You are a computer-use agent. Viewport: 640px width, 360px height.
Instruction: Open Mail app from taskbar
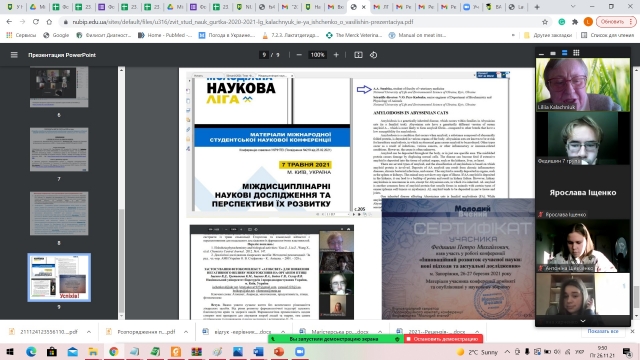[x=73, y=351]
